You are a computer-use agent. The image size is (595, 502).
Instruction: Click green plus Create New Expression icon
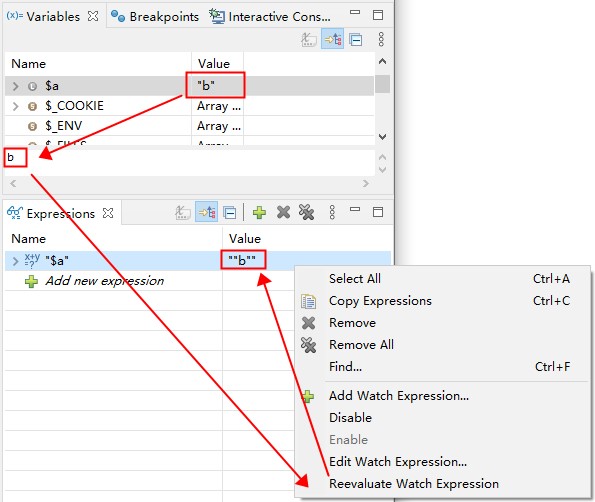[x=259, y=212]
